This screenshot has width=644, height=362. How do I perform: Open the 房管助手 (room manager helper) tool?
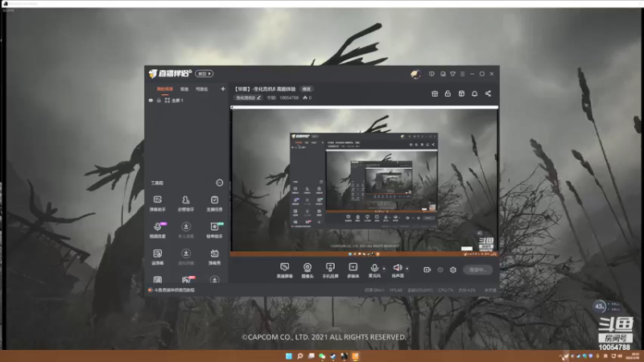(186, 204)
